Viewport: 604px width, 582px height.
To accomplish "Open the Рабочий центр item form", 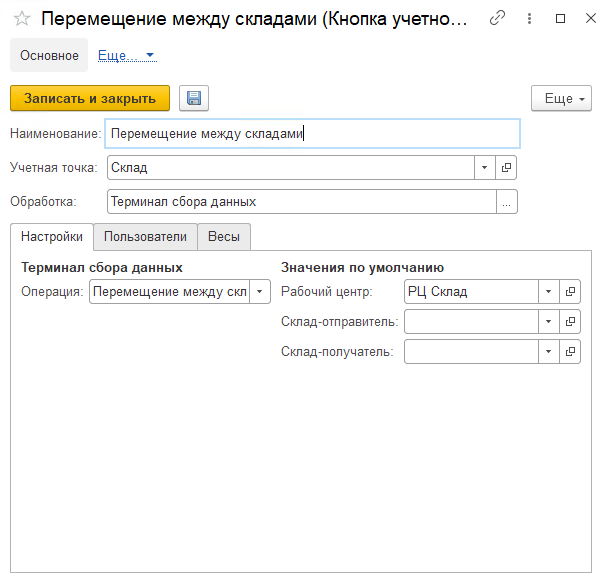I will [570, 292].
